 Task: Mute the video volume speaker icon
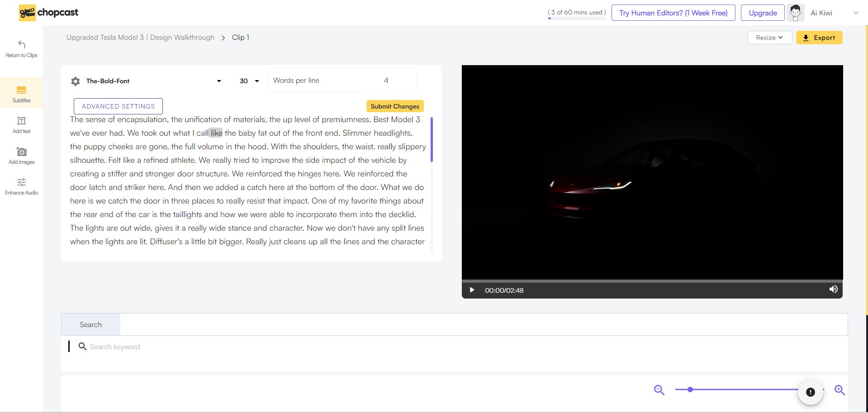point(833,290)
